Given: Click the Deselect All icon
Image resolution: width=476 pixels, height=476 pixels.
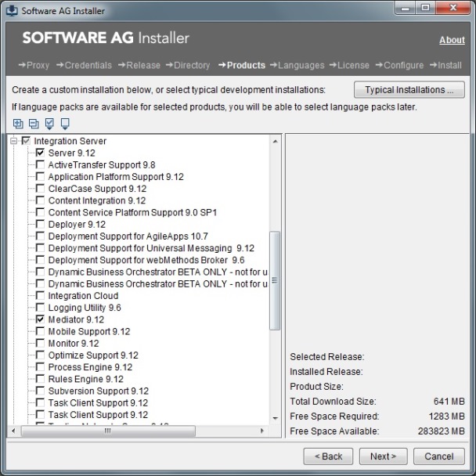Looking at the screenshot, I should [65, 124].
